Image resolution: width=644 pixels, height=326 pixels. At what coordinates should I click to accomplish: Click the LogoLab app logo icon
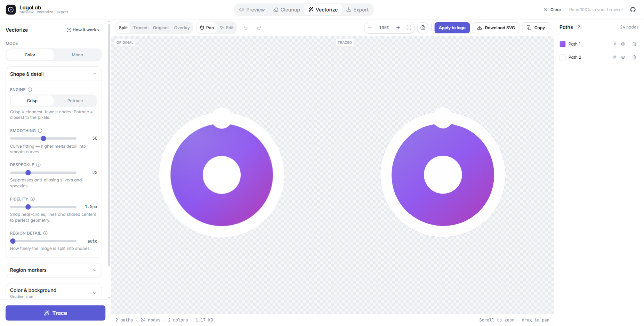pyautogui.click(x=11, y=10)
